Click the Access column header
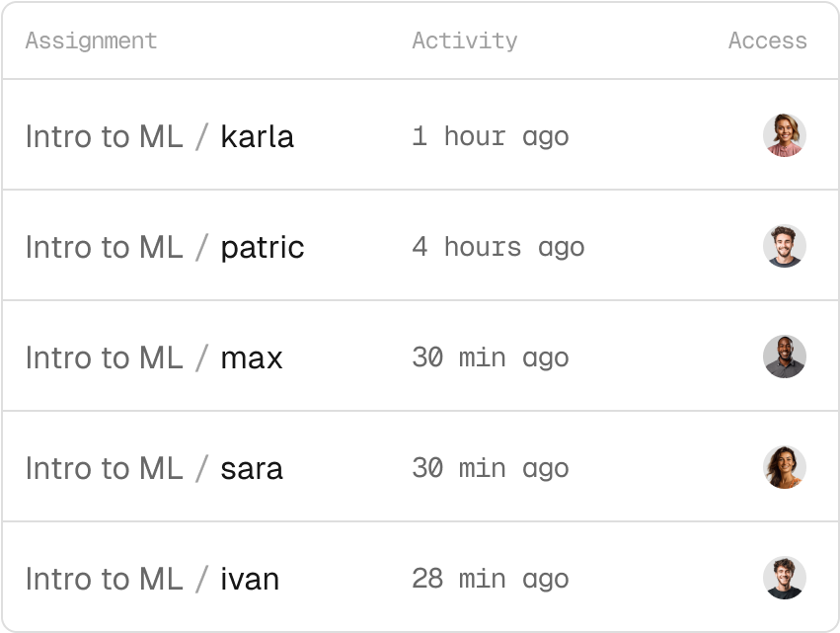The image size is (840, 633). click(767, 40)
